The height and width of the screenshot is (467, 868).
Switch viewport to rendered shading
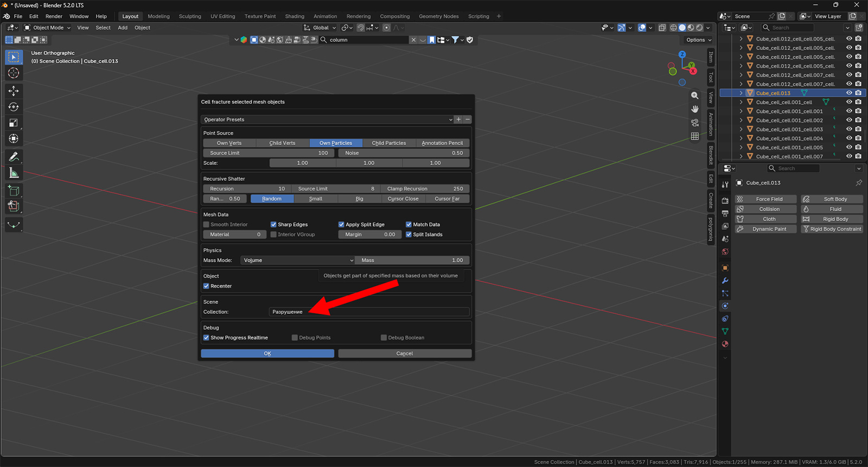pyautogui.click(x=700, y=28)
